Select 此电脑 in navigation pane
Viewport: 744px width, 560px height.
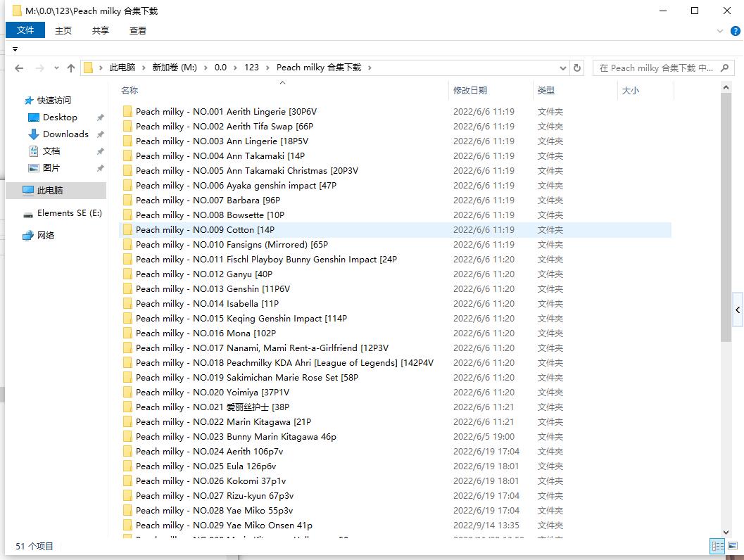[x=56, y=191]
